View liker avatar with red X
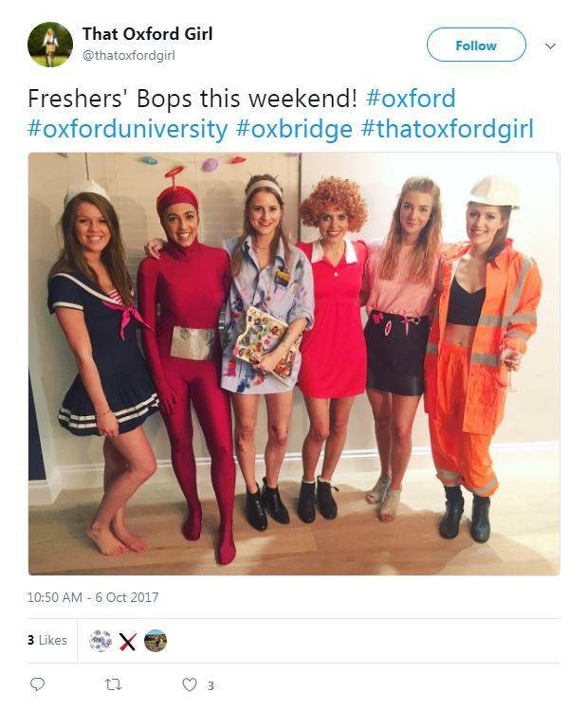588x710 pixels. [128, 641]
